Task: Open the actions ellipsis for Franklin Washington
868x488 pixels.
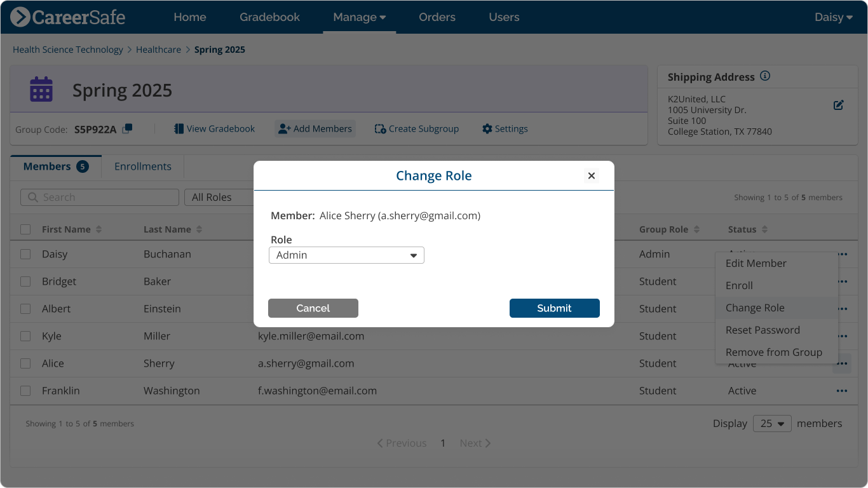Action: point(842,391)
